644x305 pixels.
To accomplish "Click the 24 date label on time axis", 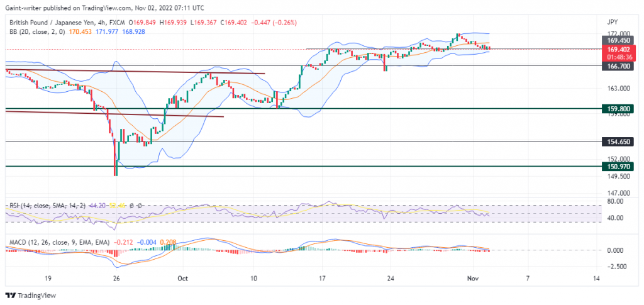I will point(391,279).
